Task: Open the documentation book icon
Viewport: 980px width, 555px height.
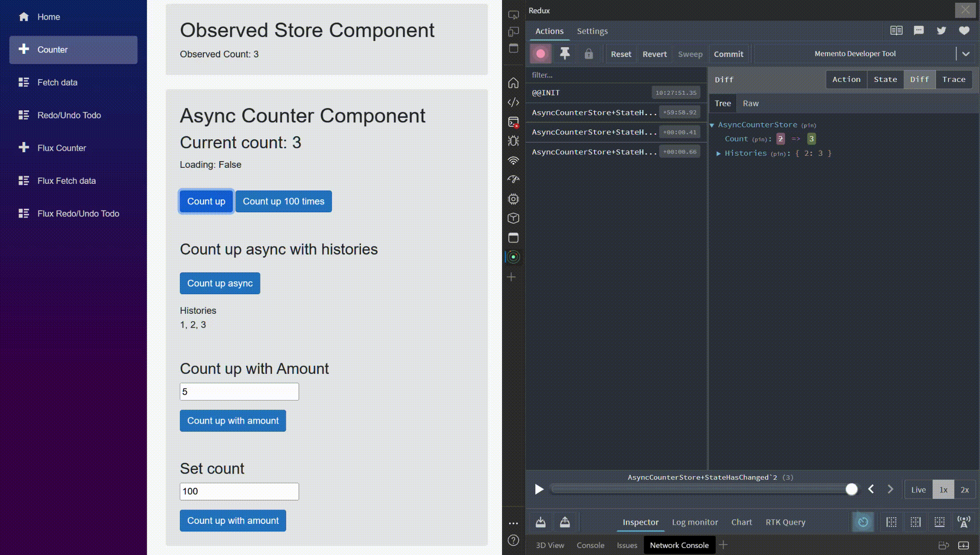Action: [x=896, y=31]
